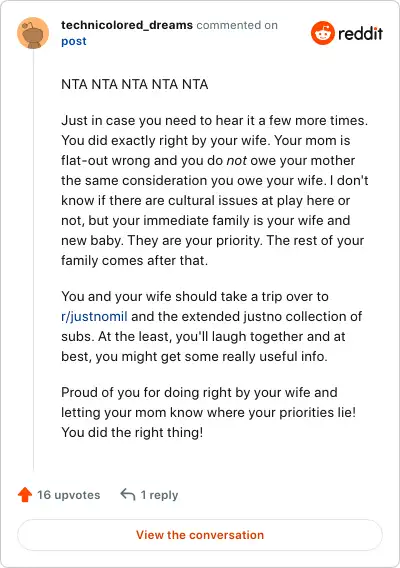Open the reddit wordmark link
The image size is (400, 568).
tap(360, 33)
